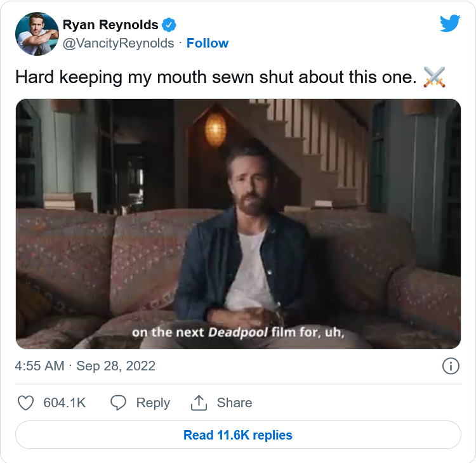
Task: Click the crossed swords emoji
Action: tap(434, 77)
